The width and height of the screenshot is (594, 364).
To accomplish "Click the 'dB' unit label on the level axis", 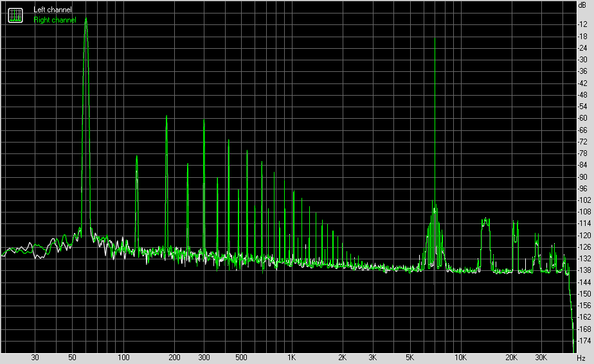I will coord(582,5).
